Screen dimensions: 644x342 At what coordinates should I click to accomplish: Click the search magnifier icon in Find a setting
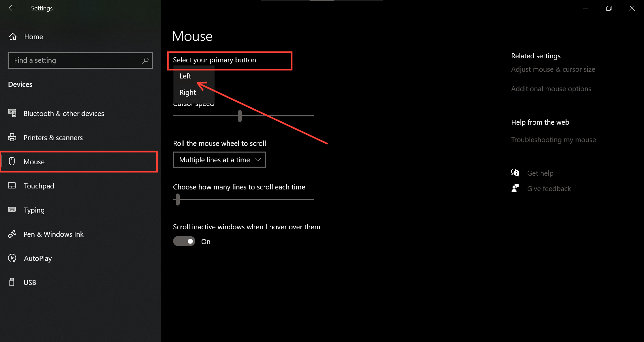pyautogui.click(x=145, y=60)
